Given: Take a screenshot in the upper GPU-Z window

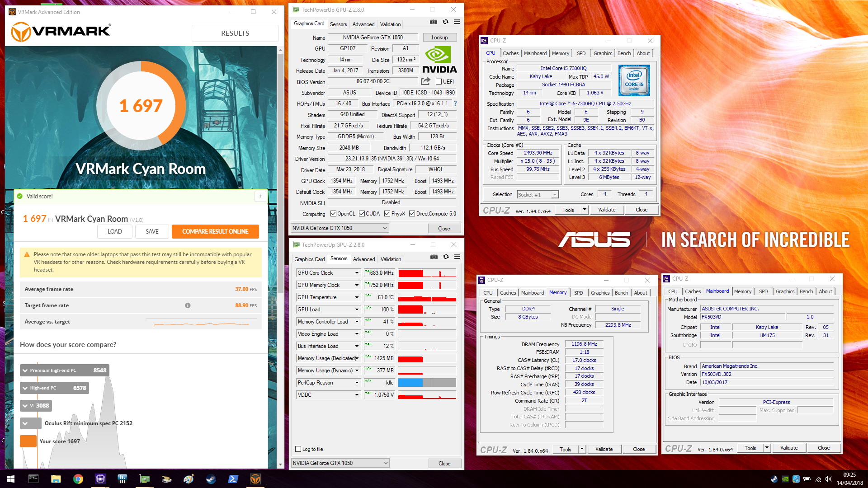Looking at the screenshot, I should click(x=433, y=22).
